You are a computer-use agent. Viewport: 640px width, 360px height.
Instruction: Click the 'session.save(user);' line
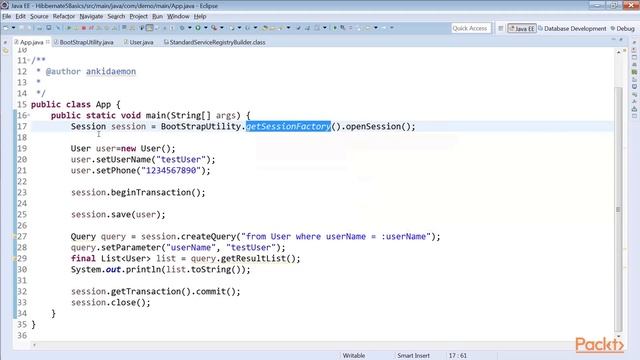point(118,215)
